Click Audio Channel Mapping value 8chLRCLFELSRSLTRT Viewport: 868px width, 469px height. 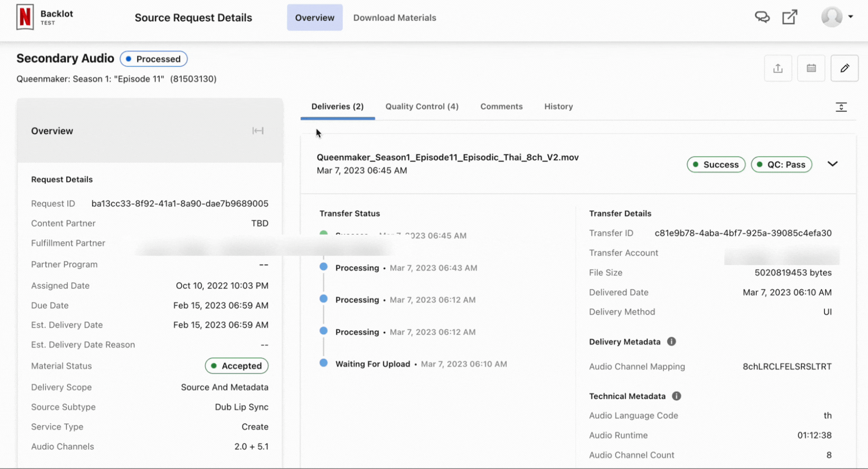787,366
